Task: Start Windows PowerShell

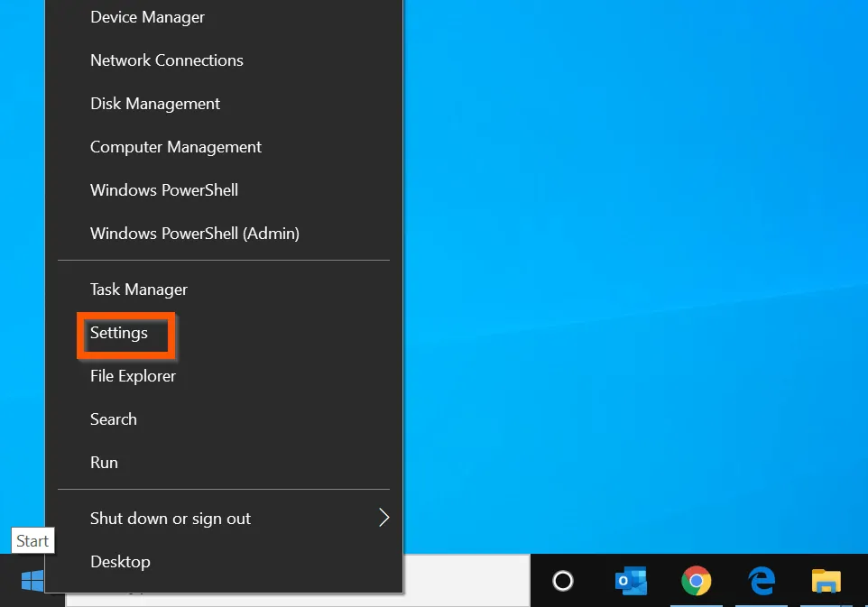Action: coord(163,189)
